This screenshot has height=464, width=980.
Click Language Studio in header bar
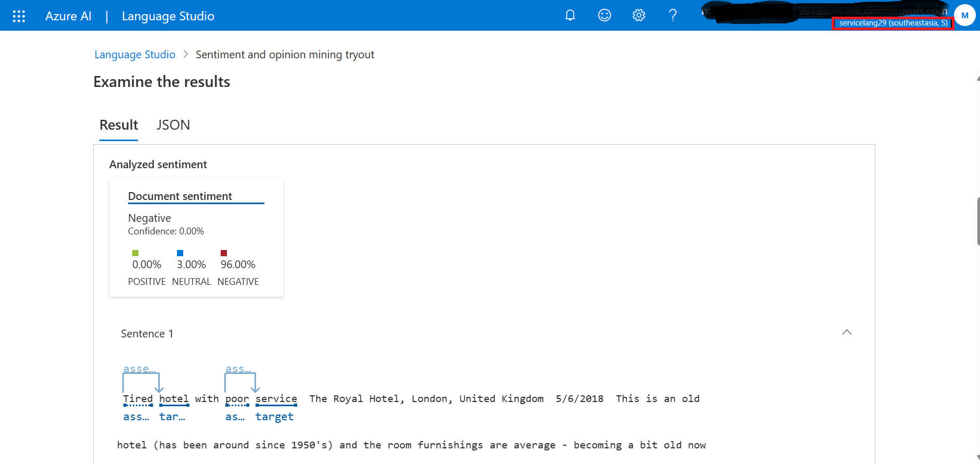tap(168, 16)
